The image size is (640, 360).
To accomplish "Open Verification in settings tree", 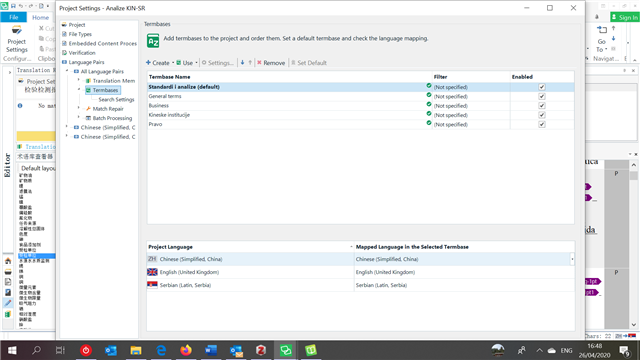I will [82, 53].
